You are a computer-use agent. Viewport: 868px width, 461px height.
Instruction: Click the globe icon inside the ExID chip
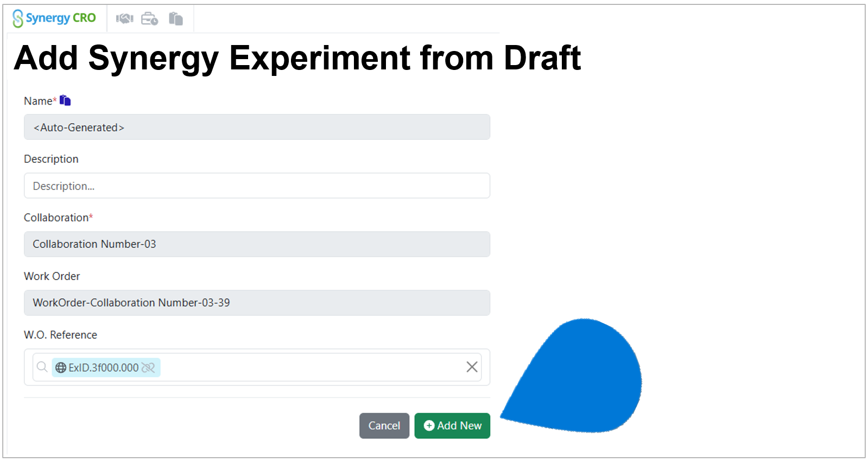click(60, 368)
